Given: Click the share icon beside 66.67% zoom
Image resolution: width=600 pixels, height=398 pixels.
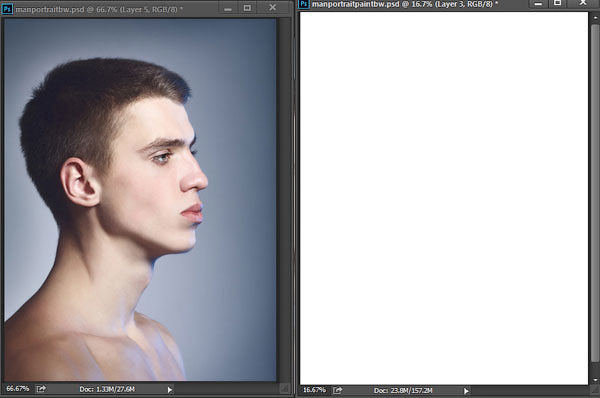Looking at the screenshot, I should pos(41,389).
